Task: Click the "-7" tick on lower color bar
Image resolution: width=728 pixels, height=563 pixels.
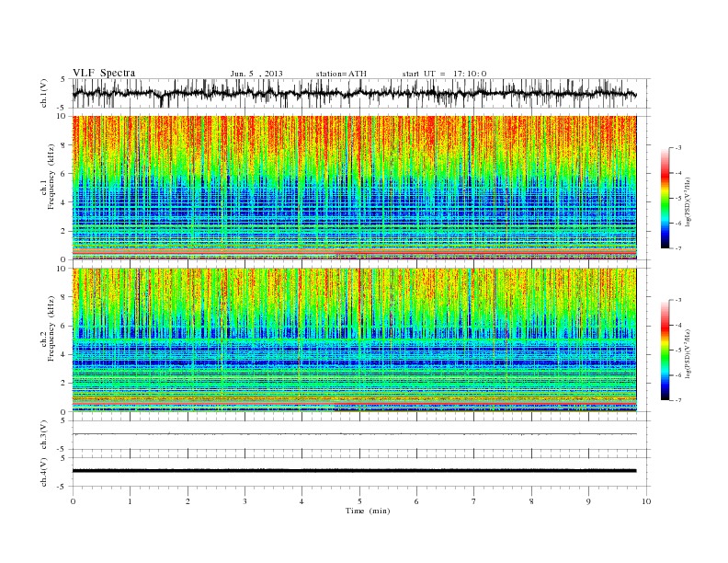Action: tap(678, 400)
